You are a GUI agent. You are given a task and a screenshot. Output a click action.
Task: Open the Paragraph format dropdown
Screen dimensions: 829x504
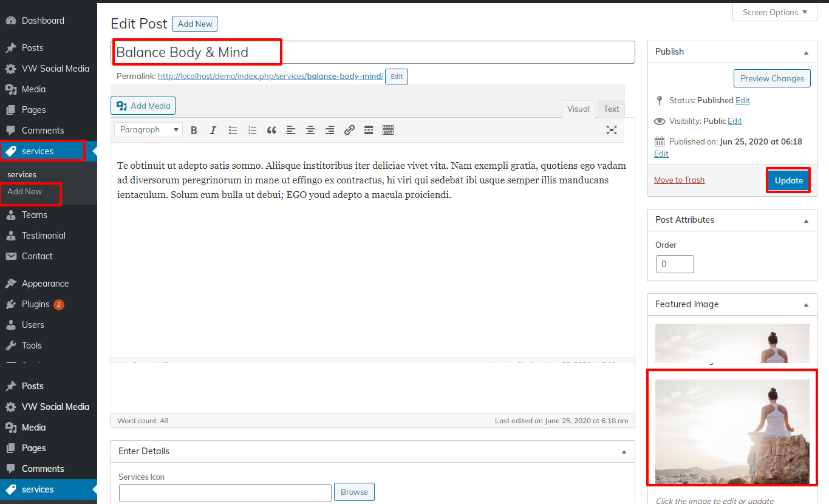pos(149,130)
